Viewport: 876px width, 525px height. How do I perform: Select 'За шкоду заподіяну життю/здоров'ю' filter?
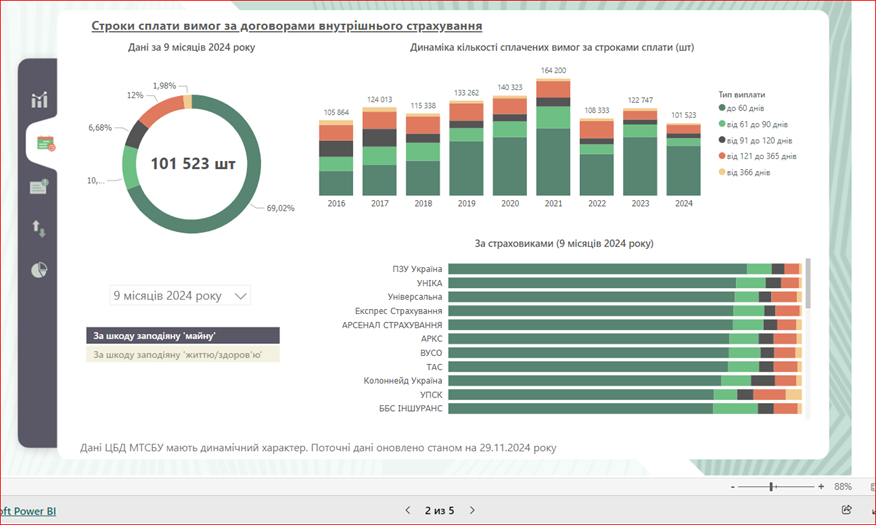click(x=183, y=354)
